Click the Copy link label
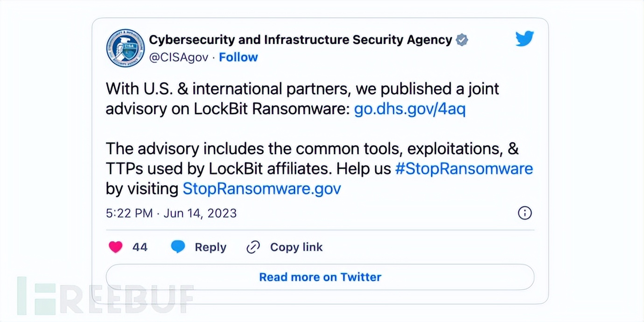The width and height of the screenshot is (644, 322). coord(295,247)
